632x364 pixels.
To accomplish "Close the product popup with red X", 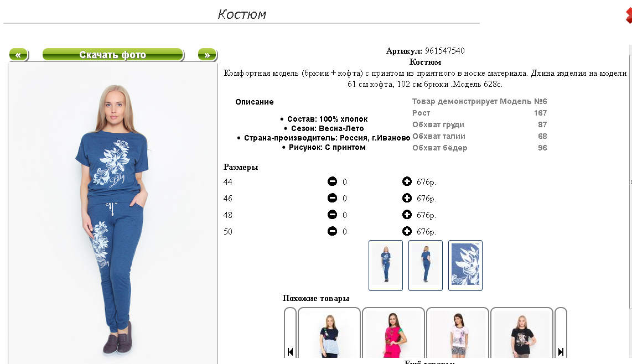I will (628, 15).
